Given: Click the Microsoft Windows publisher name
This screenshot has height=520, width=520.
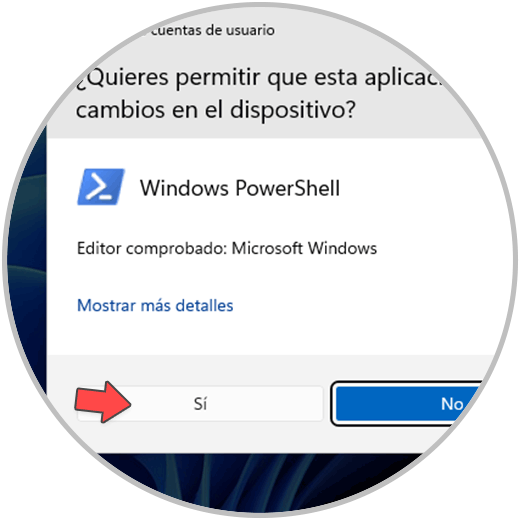Looking at the screenshot, I should (304, 248).
